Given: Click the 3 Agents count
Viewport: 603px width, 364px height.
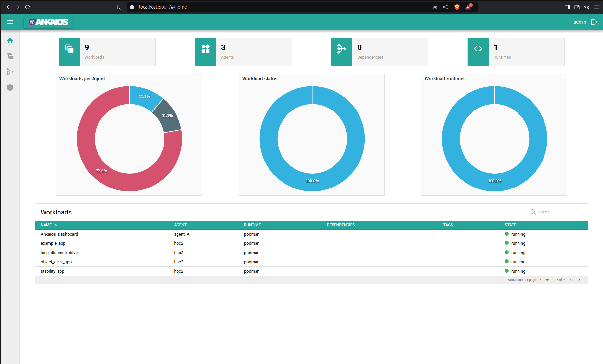Looking at the screenshot, I should point(223,47).
